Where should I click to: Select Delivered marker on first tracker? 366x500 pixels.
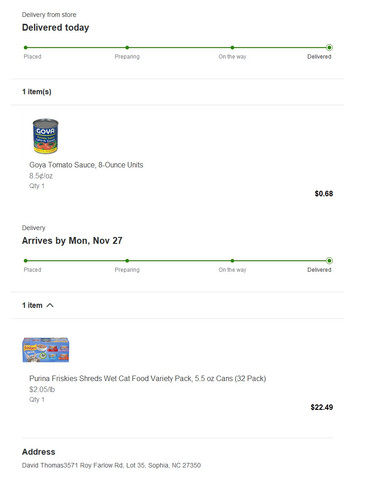tap(329, 47)
